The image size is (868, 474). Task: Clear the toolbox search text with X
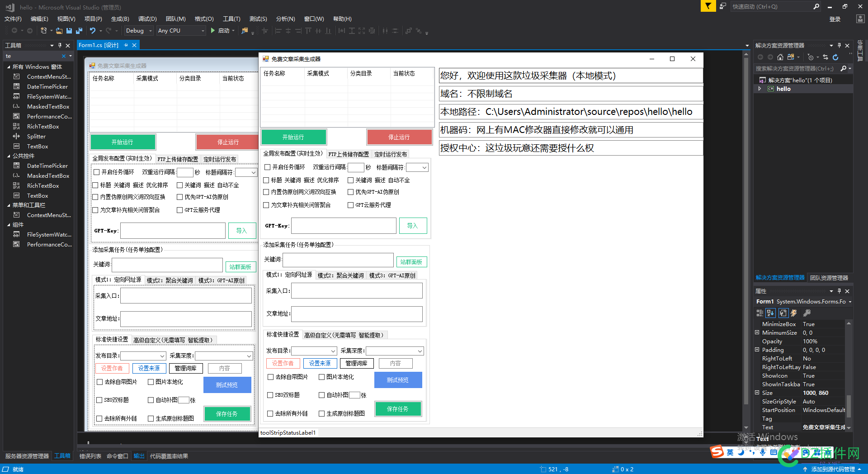click(64, 56)
